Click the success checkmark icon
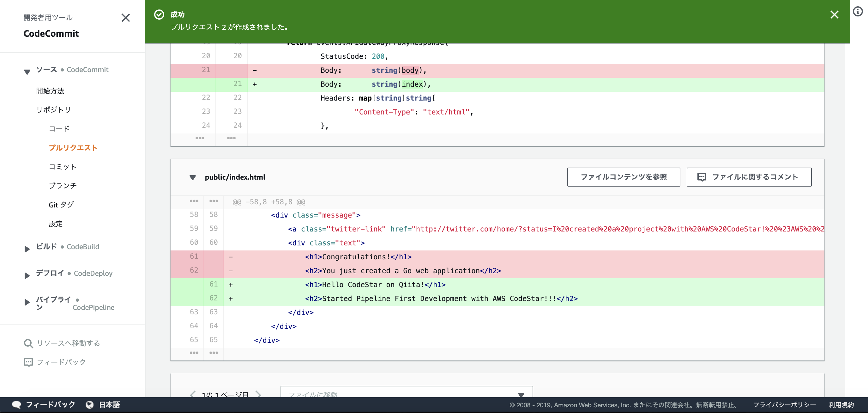 [x=159, y=15]
